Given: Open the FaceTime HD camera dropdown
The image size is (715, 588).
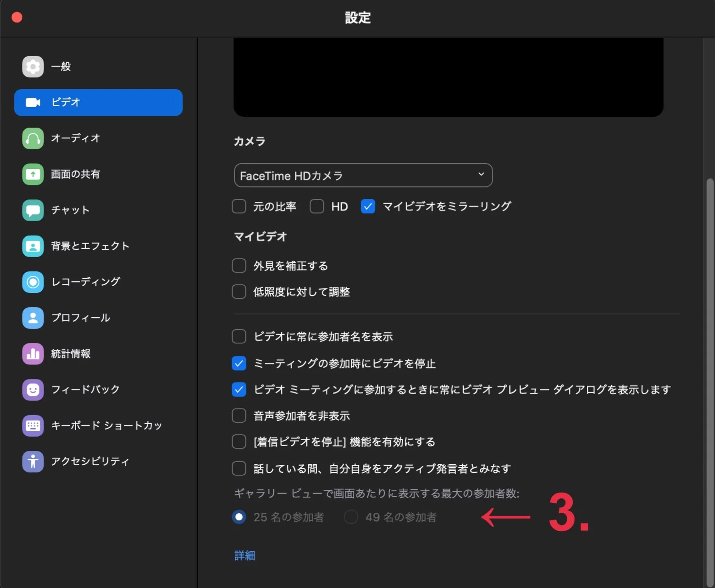Looking at the screenshot, I should coord(363,176).
